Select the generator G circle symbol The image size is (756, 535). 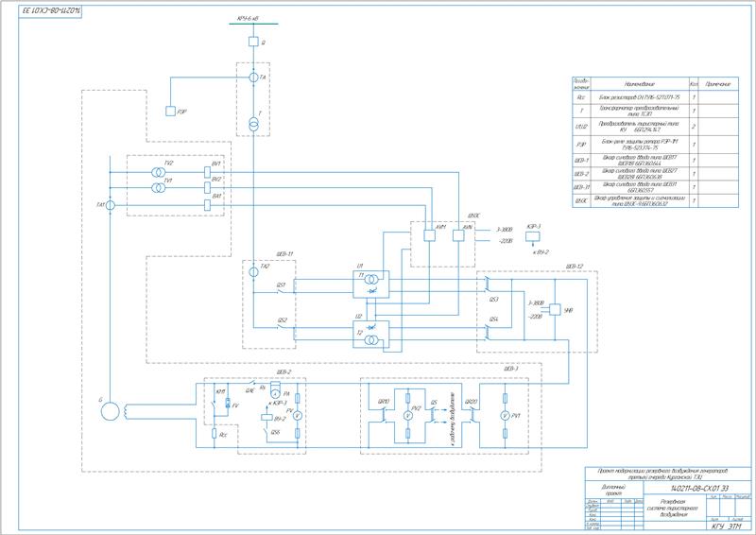110,411
